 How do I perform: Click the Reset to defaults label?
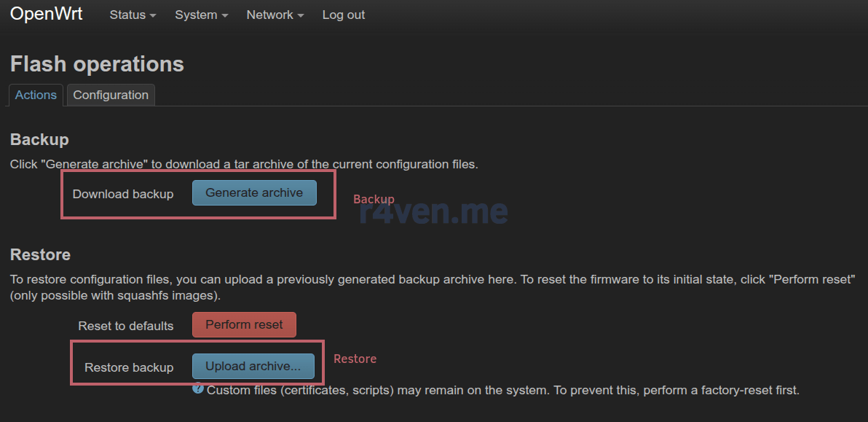[x=126, y=327]
